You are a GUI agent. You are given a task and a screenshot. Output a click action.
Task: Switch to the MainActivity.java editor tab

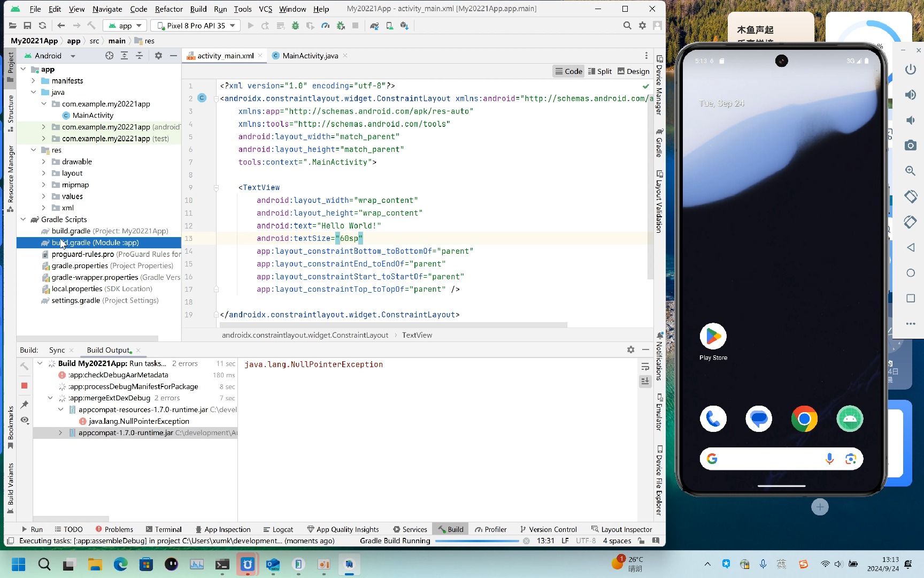309,55
